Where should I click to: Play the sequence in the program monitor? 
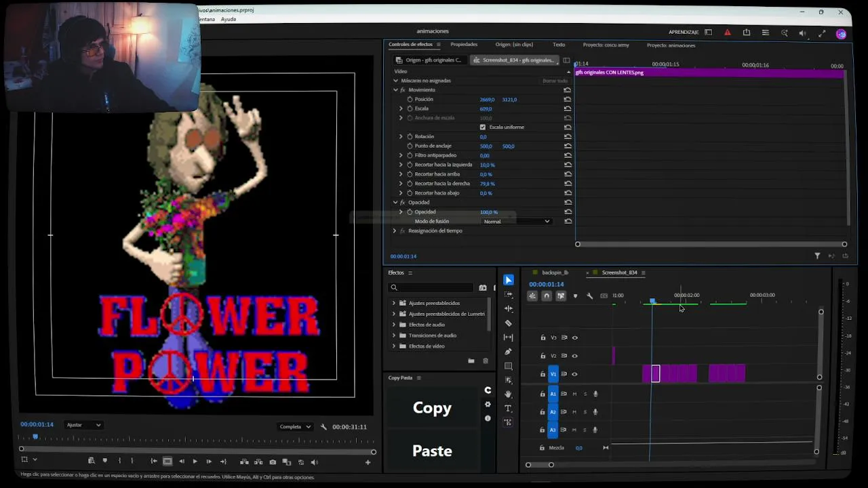click(195, 462)
